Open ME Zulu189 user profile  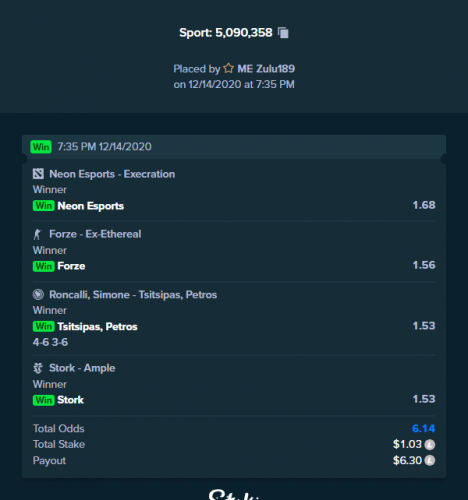click(x=266, y=69)
